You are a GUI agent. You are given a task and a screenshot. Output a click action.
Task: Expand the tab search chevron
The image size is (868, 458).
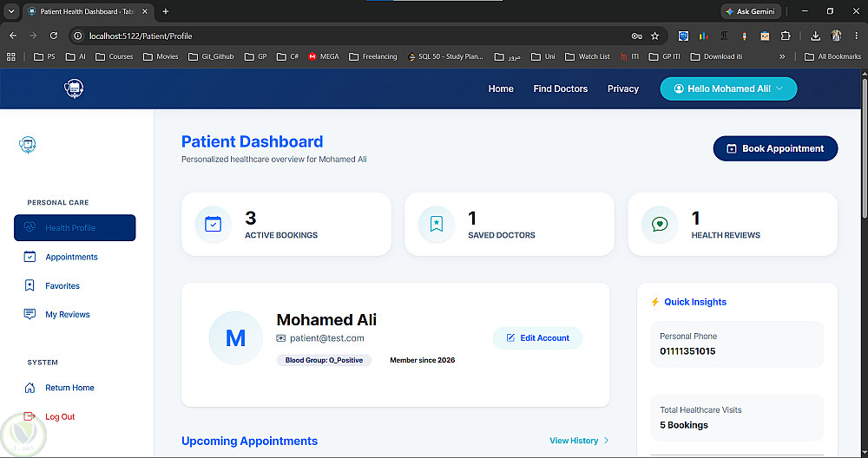11,11
